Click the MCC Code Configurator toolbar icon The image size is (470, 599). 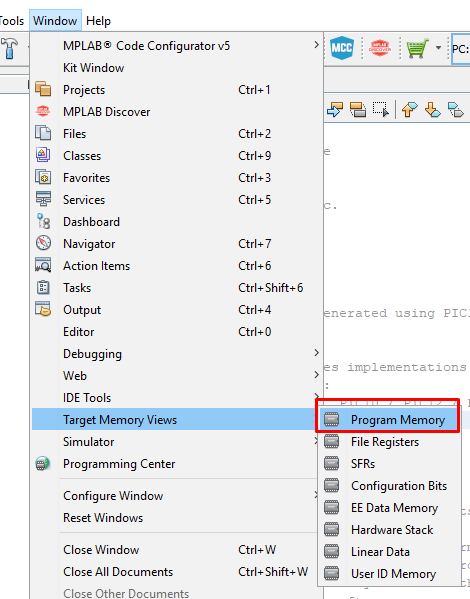coord(342,48)
